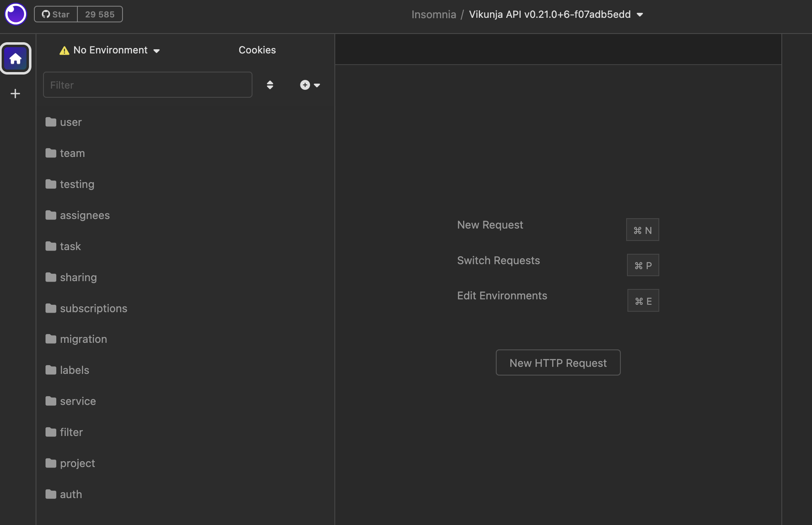Expand the Vikunja API collection dropdown
The height and width of the screenshot is (525, 812).
point(556,14)
